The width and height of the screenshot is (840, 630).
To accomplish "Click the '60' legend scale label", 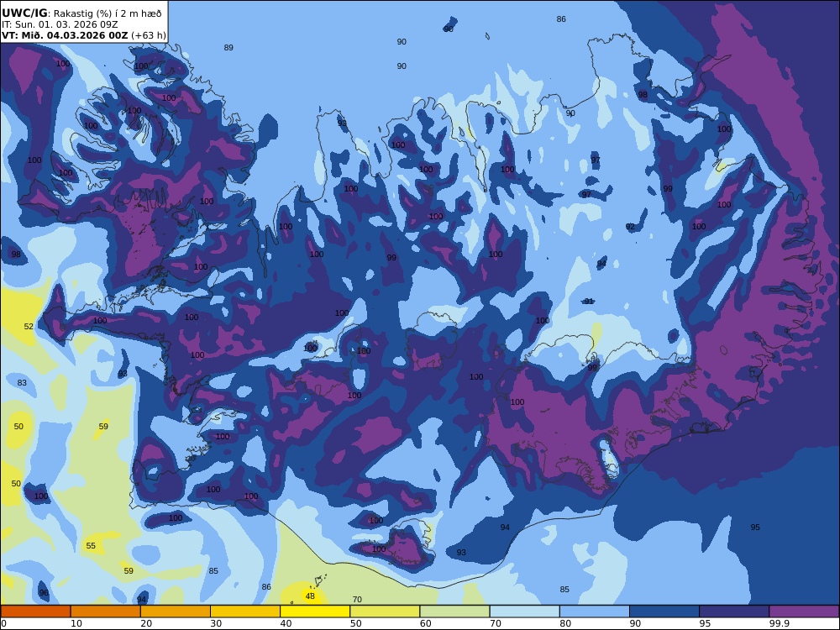I will (x=426, y=623).
